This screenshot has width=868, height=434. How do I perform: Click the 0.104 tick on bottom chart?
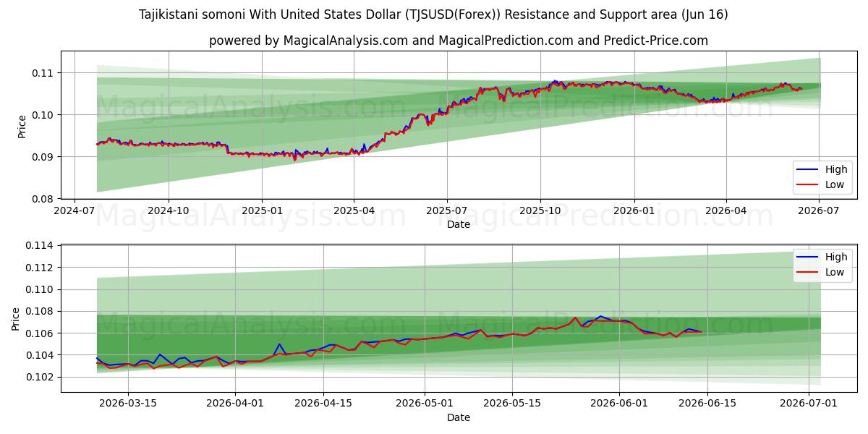tap(40, 355)
